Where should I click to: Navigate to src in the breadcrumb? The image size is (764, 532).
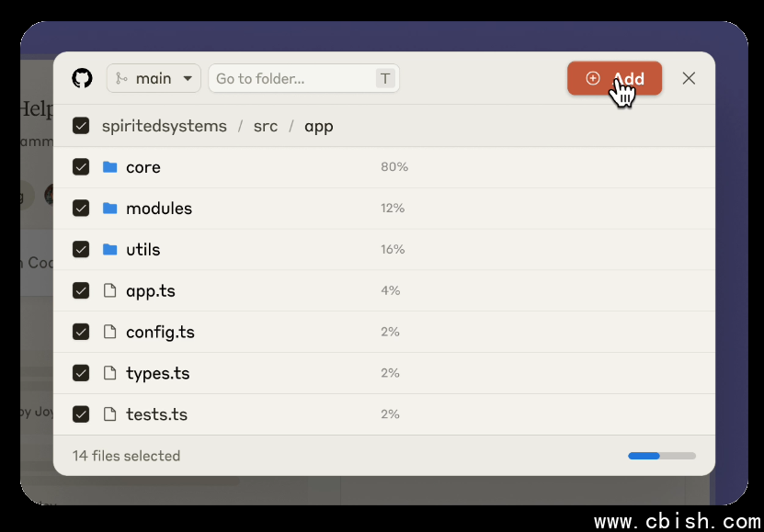point(266,126)
